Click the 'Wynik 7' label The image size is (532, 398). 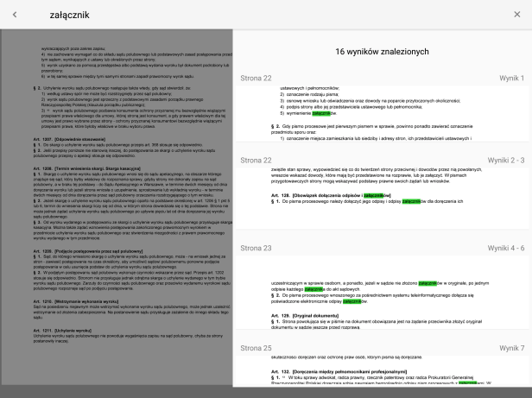(511, 347)
